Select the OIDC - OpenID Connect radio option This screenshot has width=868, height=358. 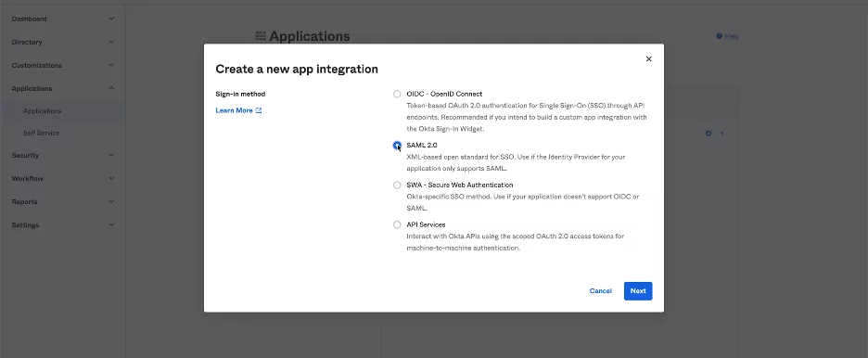coord(397,94)
